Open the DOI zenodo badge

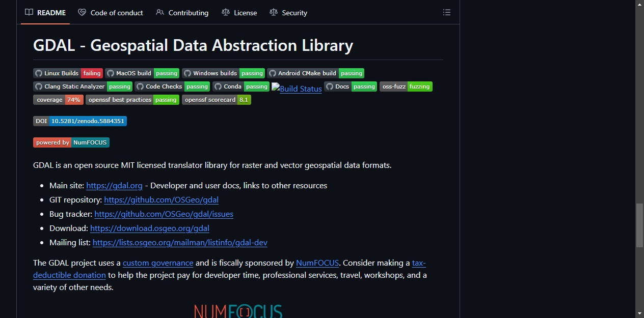(80, 121)
